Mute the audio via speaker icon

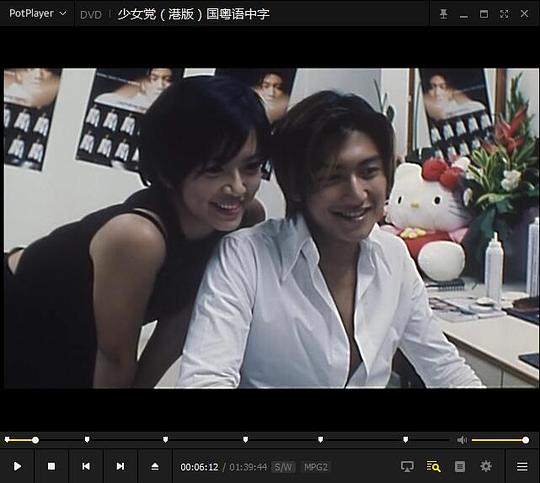pyautogui.click(x=462, y=440)
